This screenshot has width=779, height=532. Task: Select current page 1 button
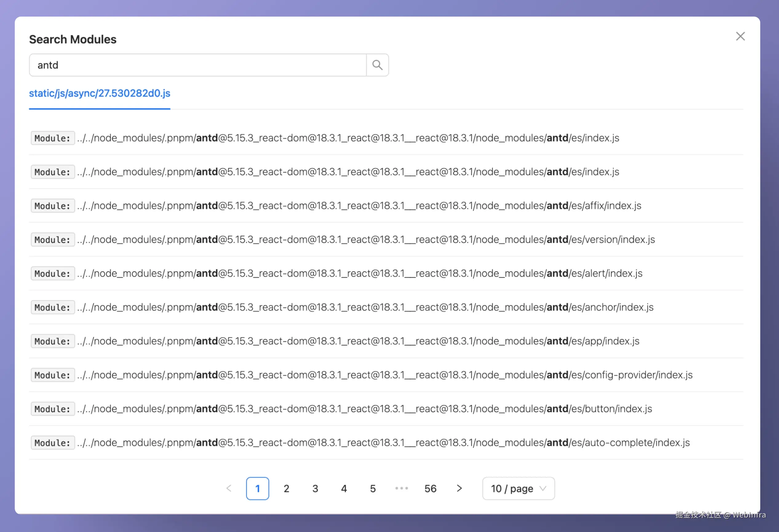[257, 488]
